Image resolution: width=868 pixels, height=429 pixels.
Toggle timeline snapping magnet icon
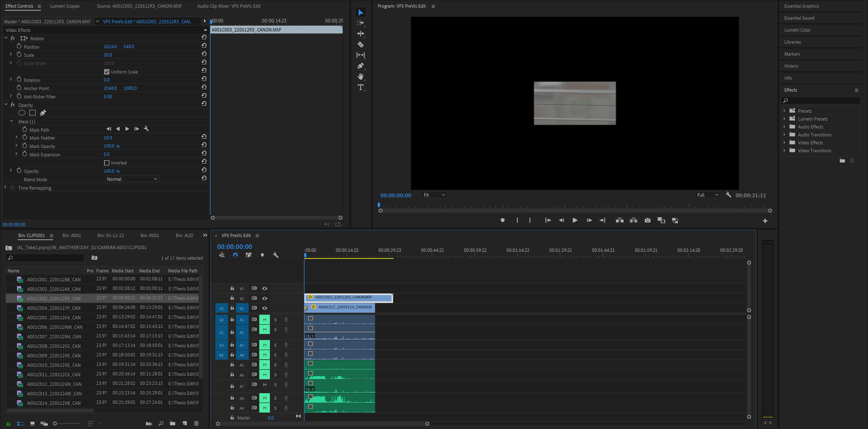click(x=235, y=255)
